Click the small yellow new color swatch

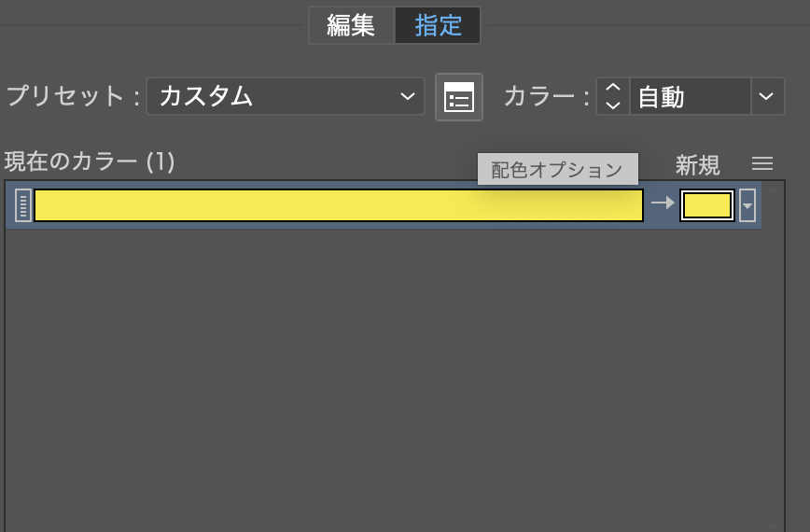(707, 205)
